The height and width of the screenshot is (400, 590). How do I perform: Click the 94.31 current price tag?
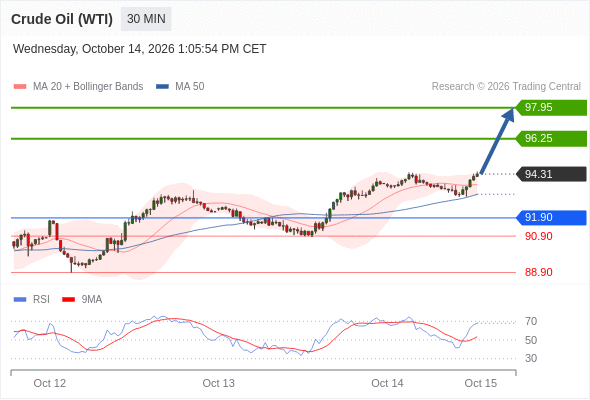(x=551, y=174)
